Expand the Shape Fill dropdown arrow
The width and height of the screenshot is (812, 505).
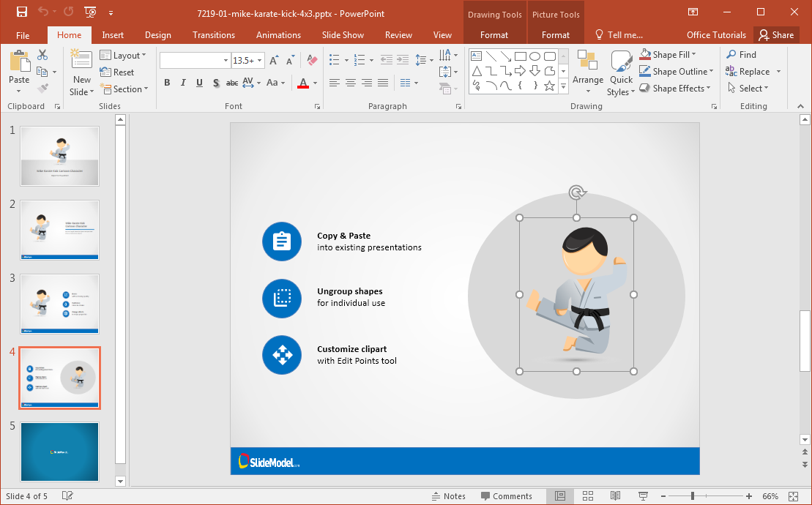tap(693, 55)
